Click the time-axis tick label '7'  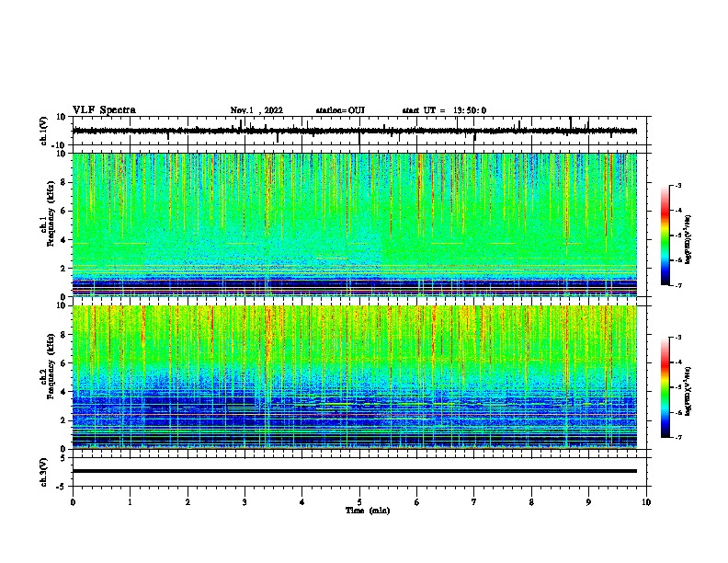click(474, 502)
